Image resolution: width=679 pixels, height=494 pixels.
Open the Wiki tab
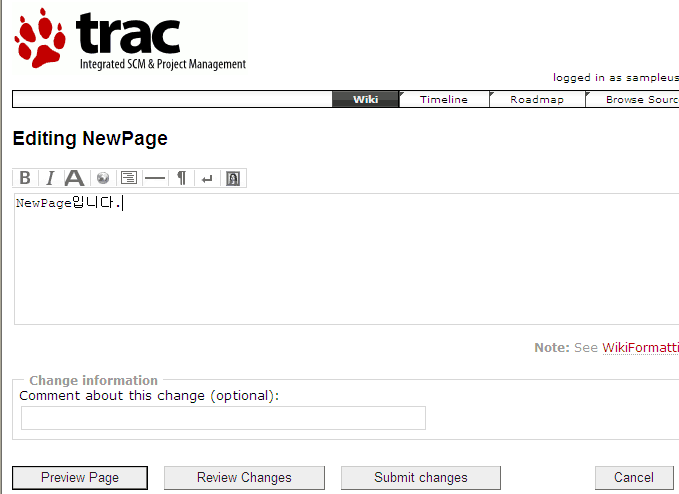(x=365, y=99)
